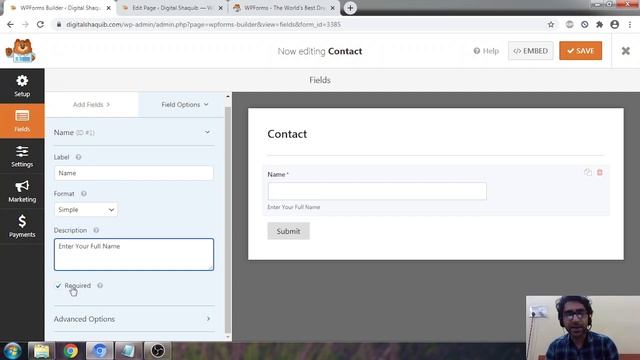640x360 pixels.
Task: Open the Help link
Action: (486, 51)
